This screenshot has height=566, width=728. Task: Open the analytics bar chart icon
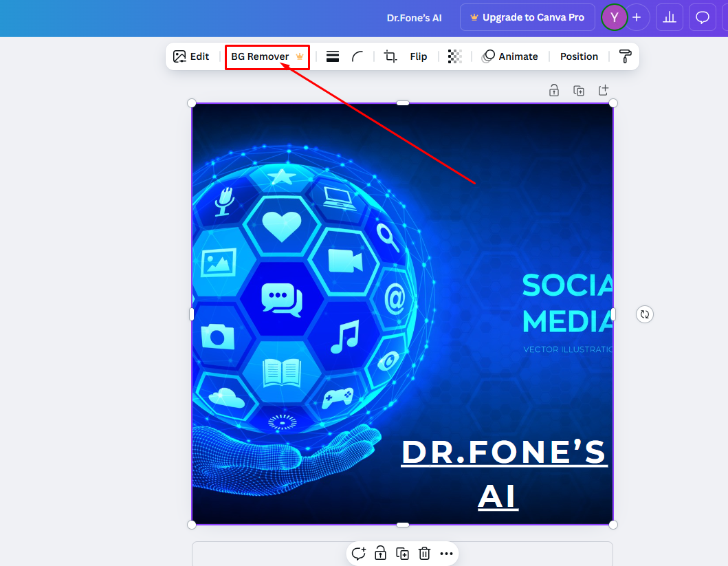pos(669,18)
